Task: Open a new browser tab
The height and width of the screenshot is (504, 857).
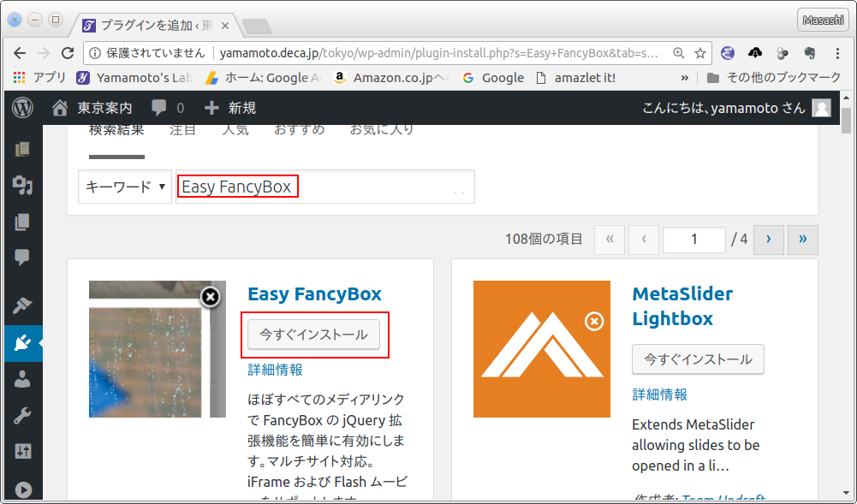Action: coord(256,26)
